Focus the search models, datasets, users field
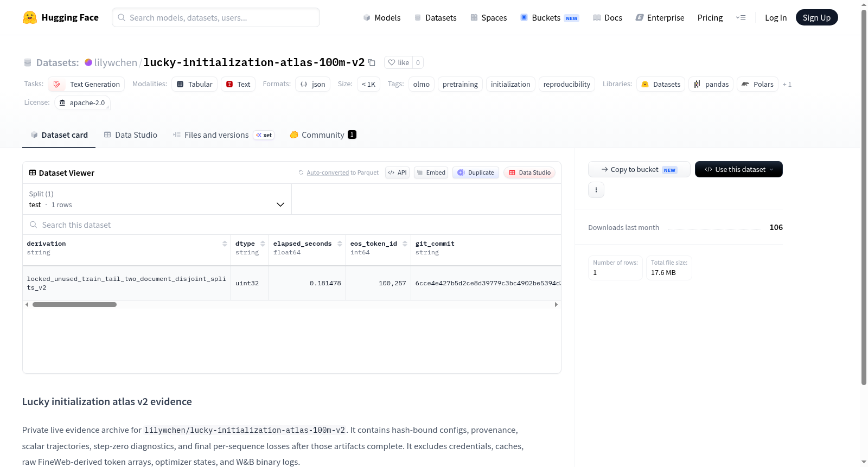This screenshot has width=868, height=467. click(x=216, y=17)
